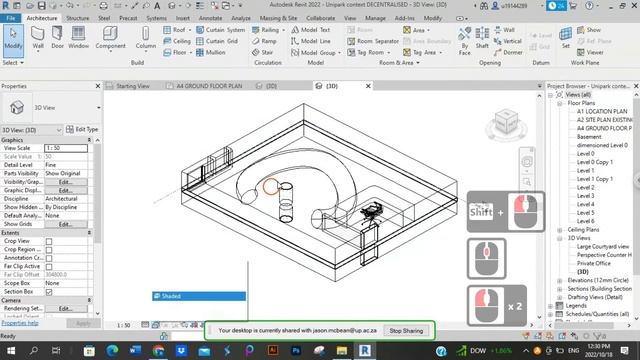Switch to the Structure ribbon tab
This screenshot has height=360, width=640.
[x=78, y=18]
